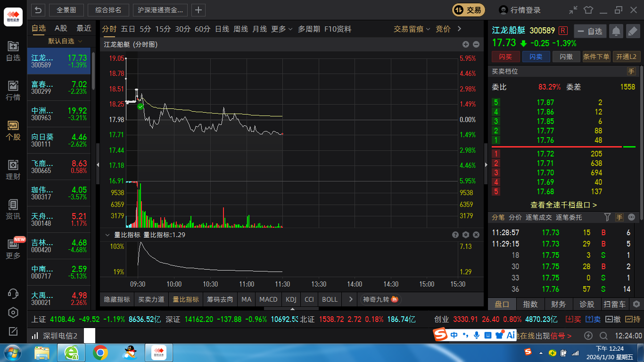Select the A股 list tab

[x=61, y=28]
